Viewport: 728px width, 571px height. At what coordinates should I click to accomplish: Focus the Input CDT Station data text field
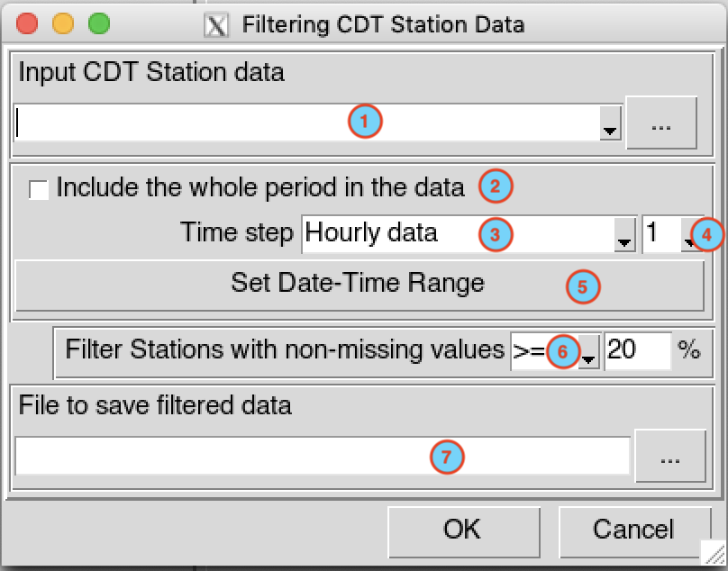pyautogui.click(x=306, y=123)
